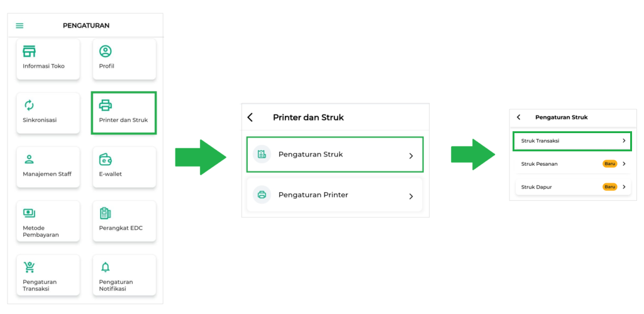The height and width of the screenshot is (314, 644).
Task: Select the Perangkat EDC device icon
Action: (106, 213)
